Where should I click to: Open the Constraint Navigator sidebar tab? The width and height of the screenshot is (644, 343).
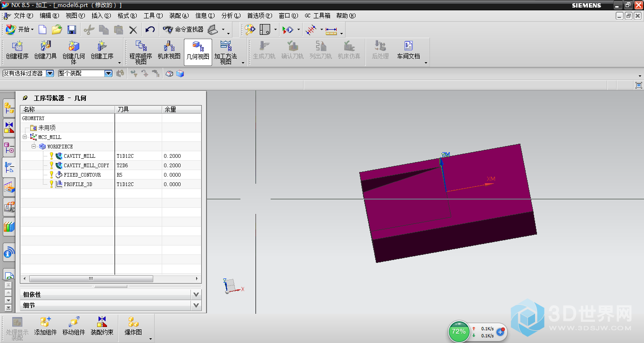pyautogui.click(x=9, y=128)
